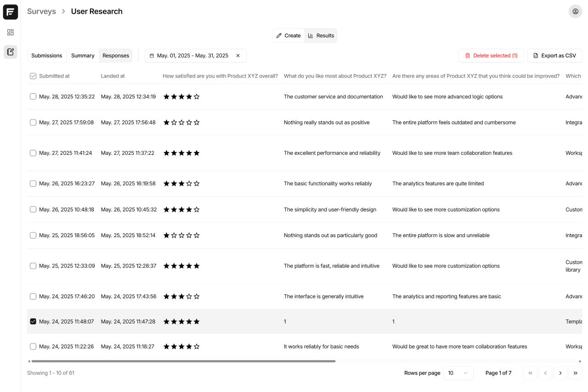The width and height of the screenshot is (588, 392).
Task: Open the May. 01 - May. 31 date picker
Action: 192,56
